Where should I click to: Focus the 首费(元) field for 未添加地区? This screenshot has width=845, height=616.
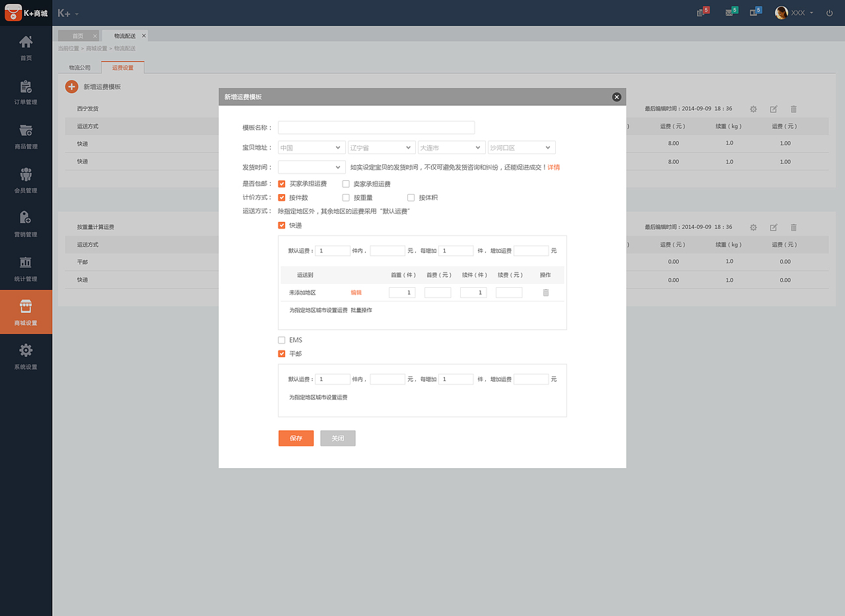point(438,292)
